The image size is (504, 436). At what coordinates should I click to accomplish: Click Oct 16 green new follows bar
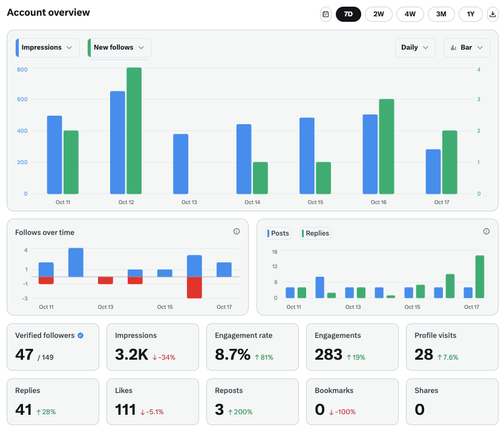387,147
